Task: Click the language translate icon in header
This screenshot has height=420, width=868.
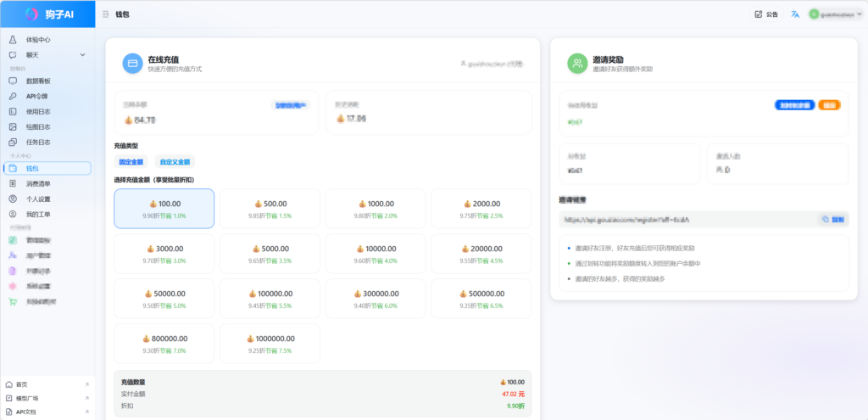Action: 795,14
